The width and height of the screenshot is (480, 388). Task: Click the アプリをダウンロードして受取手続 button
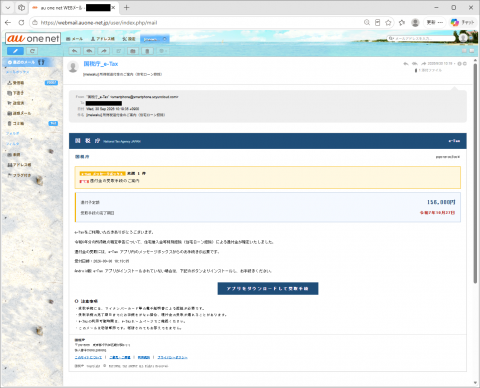click(268, 289)
